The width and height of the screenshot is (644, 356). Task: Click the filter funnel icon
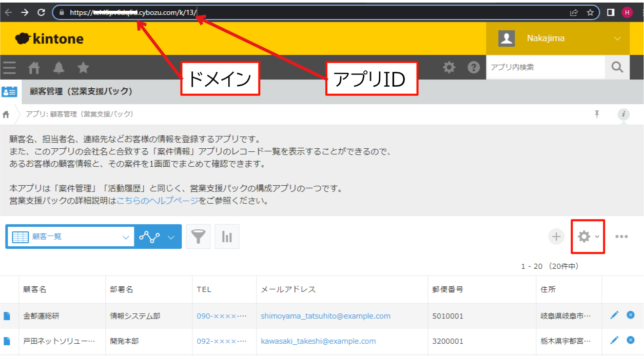[198, 236]
